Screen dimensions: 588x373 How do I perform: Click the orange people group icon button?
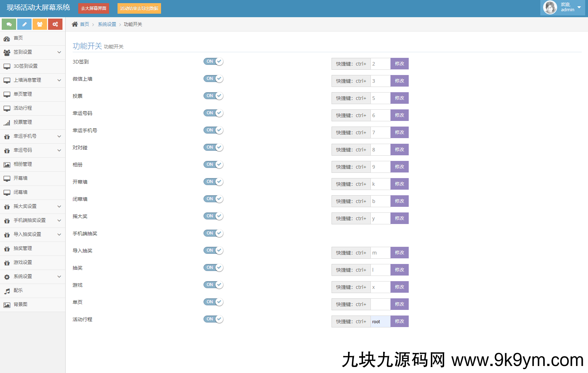40,24
